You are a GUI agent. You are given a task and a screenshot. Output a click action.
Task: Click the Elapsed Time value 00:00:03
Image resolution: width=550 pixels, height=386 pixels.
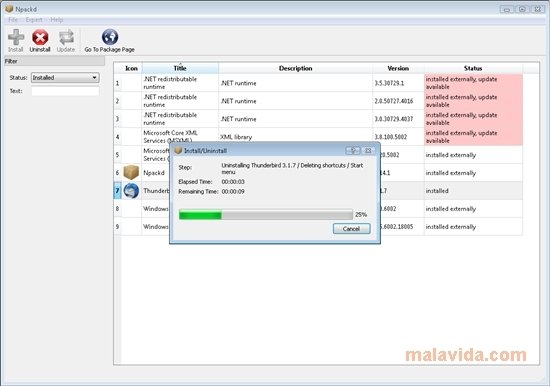pos(233,182)
